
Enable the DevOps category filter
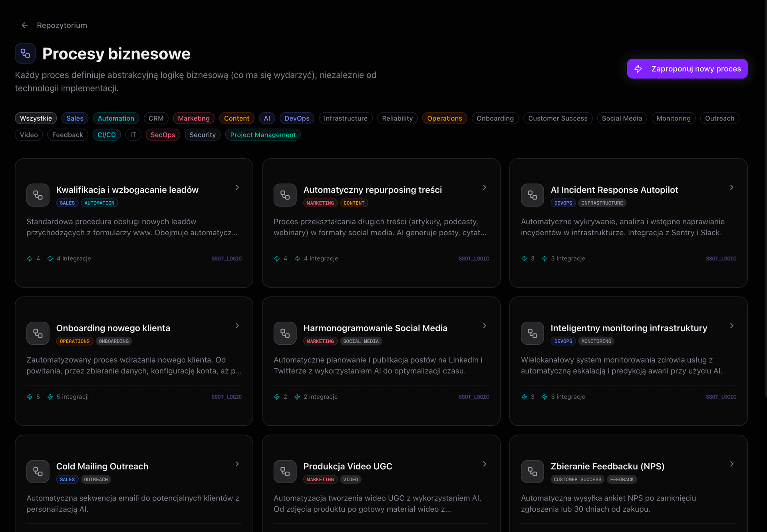pos(297,118)
